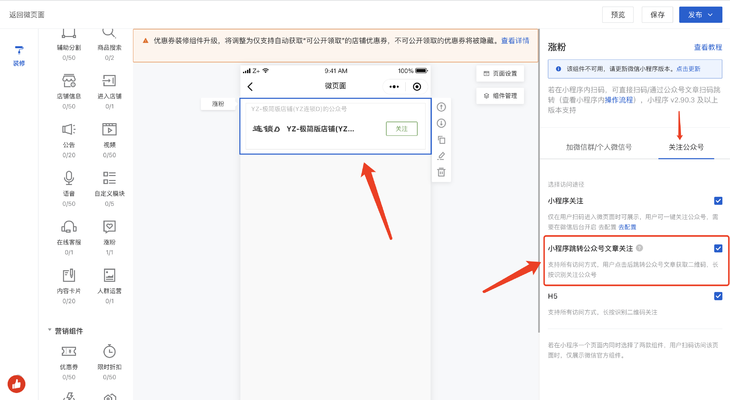Edit component with pencil icon
Viewport: 730px width, 400px height.
(x=441, y=156)
